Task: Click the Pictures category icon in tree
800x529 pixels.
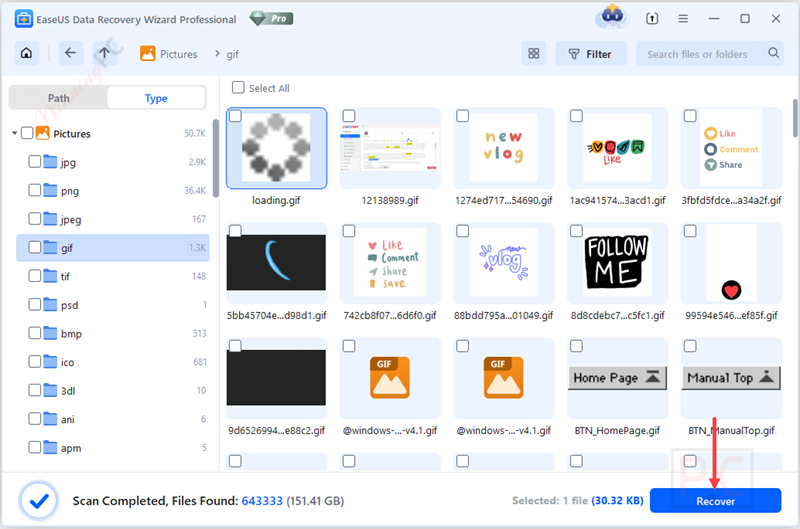Action: pyautogui.click(x=43, y=133)
